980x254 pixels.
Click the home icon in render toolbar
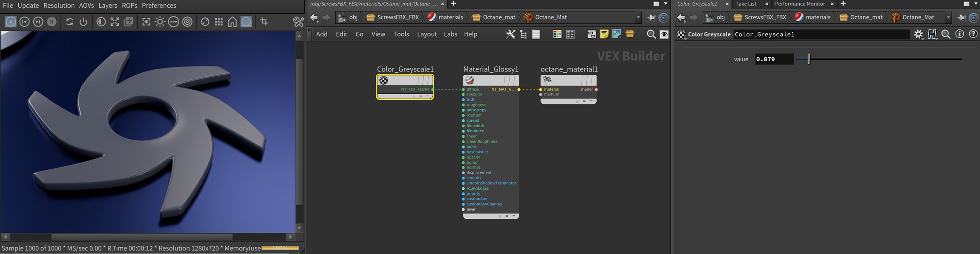coord(232,22)
